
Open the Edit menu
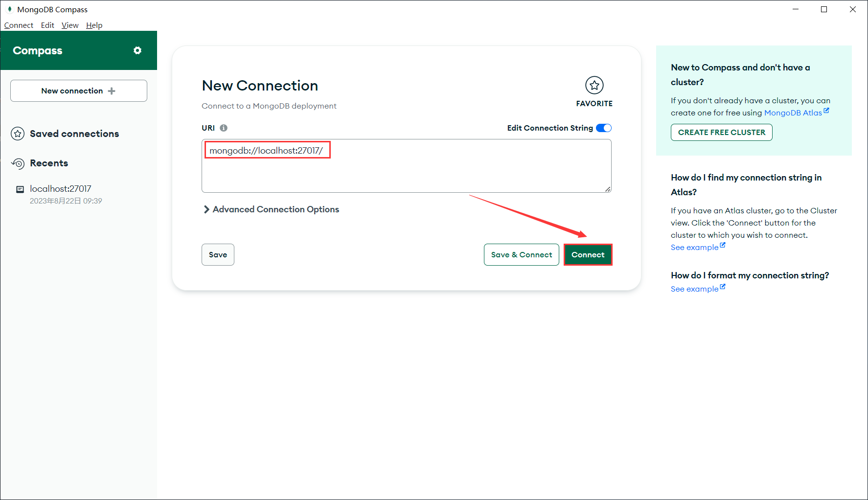click(x=47, y=25)
